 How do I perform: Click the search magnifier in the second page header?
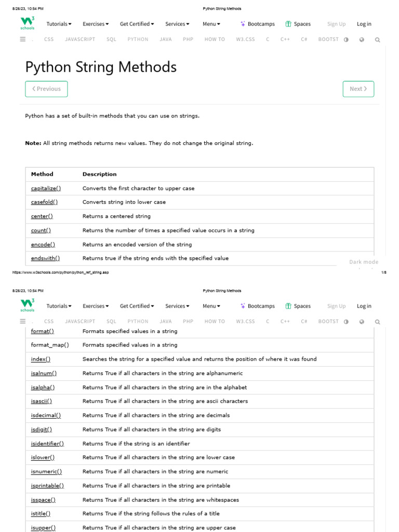[x=377, y=322]
